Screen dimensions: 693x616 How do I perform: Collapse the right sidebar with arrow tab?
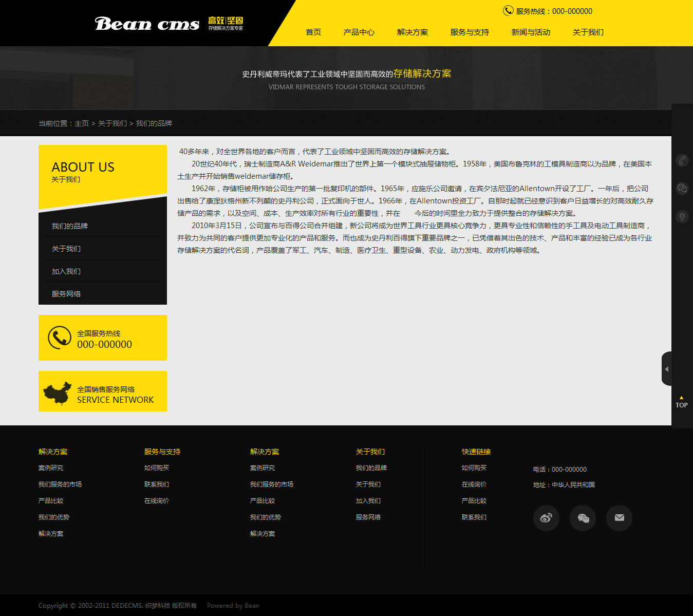click(x=666, y=369)
